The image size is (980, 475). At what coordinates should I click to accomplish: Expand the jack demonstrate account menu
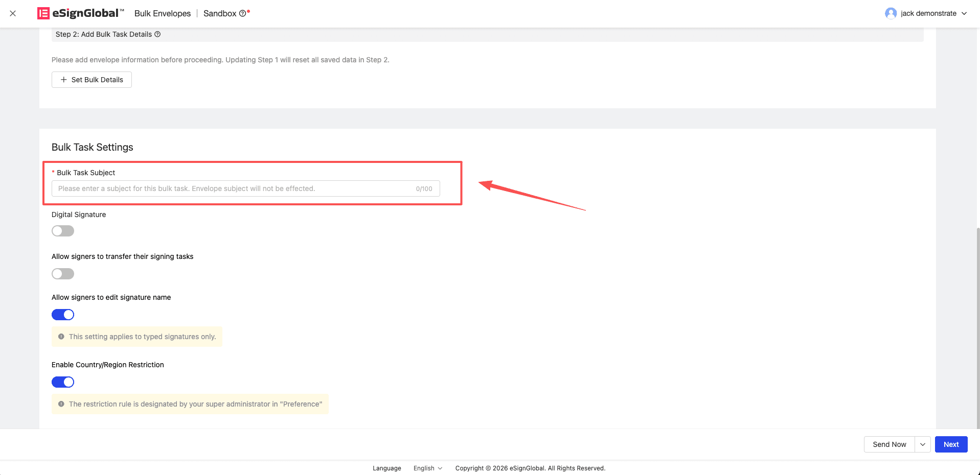964,13
